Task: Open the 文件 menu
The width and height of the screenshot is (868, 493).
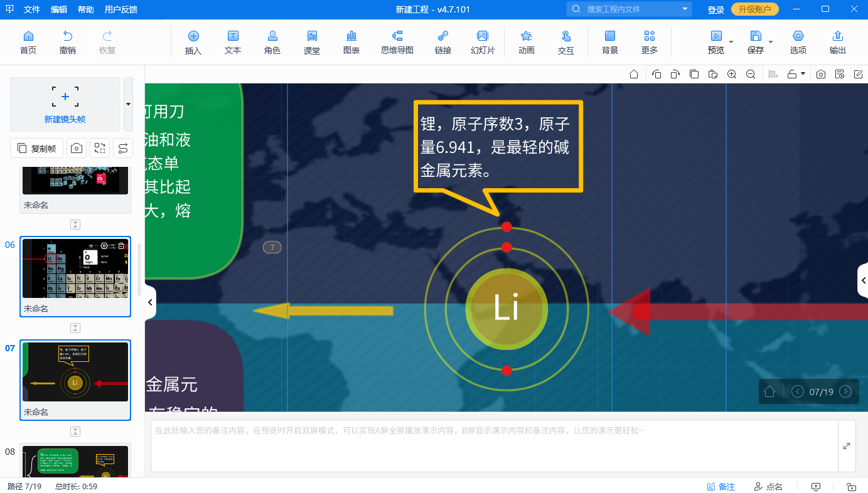Action: pyautogui.click(x=32, y=9)
